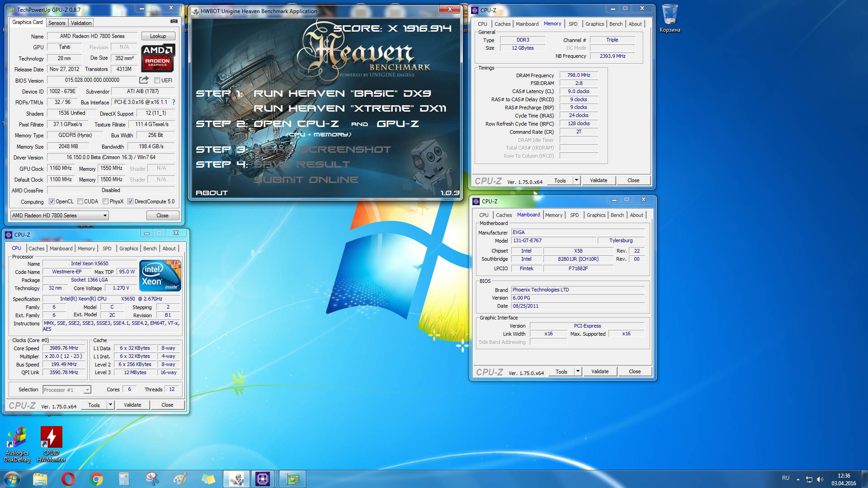Switch to the Validation tab in GPU-Z
Viewport: 868px width, 488px height.
tap(81, 23)
